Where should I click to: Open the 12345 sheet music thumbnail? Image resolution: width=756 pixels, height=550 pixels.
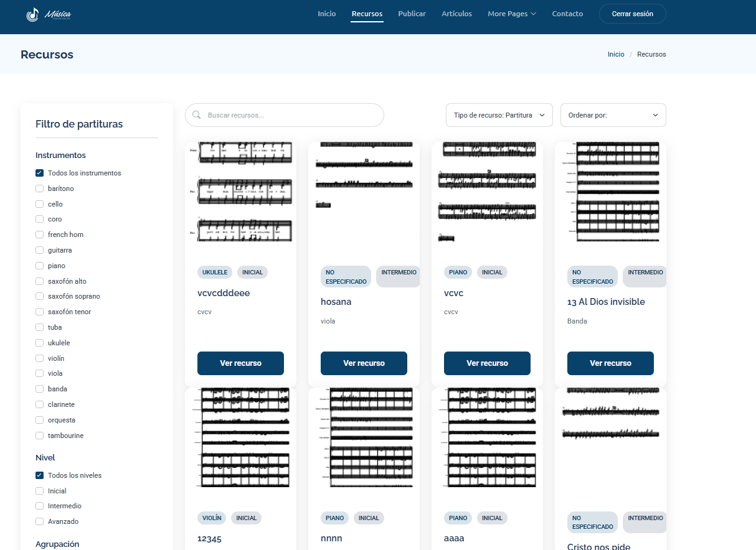coord(240,437)
